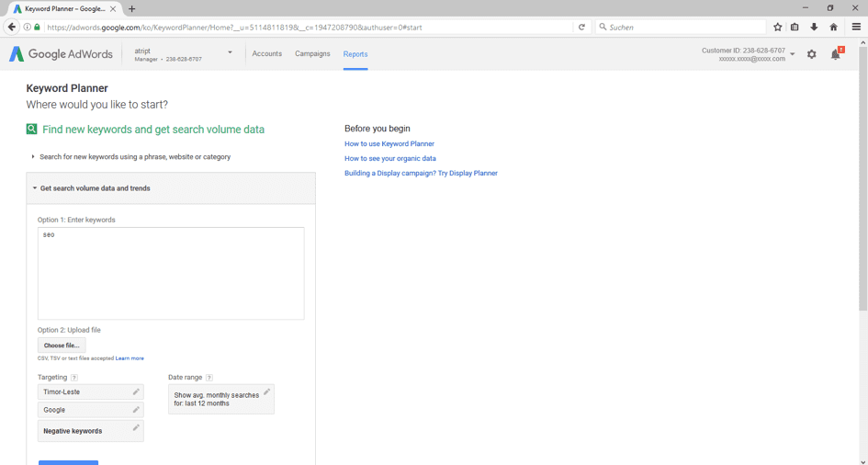Image resolution: width=868 pixels, height=465 pixels.
Task: Open How to see your organic data
Action: 390,158
